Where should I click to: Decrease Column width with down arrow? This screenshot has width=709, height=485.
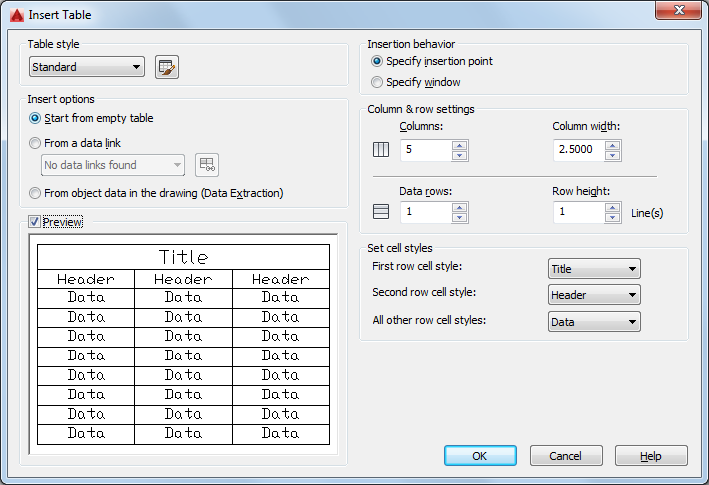point(613,155)
